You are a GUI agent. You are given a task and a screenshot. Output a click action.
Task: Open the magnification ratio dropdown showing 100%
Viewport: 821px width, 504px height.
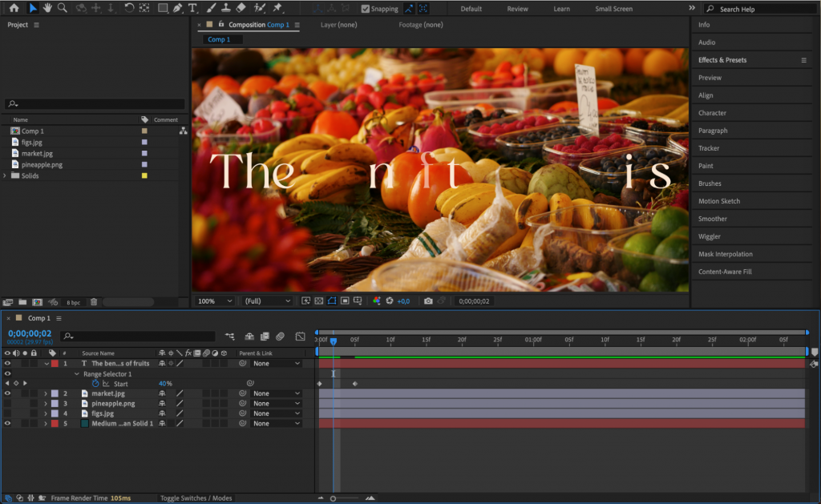coord(212,300)
